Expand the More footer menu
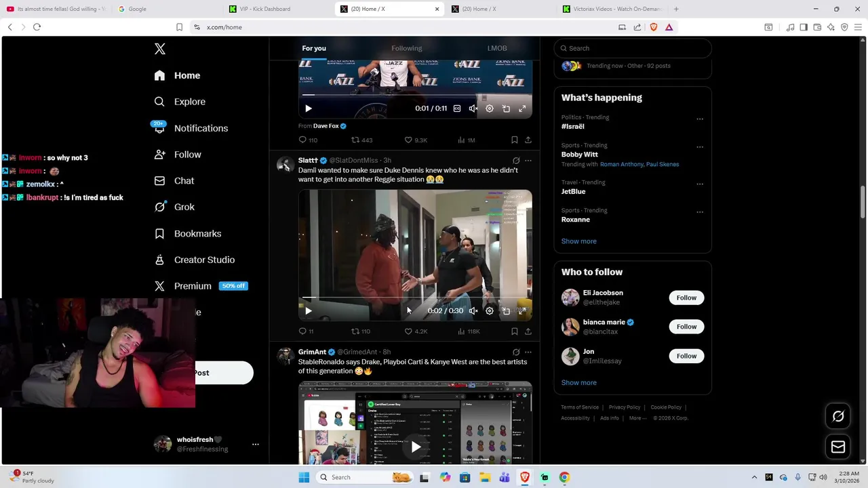 638,418
